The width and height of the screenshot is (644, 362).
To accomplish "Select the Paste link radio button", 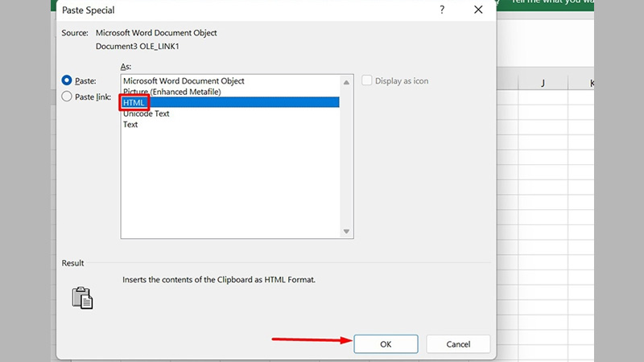I will 67,97.
